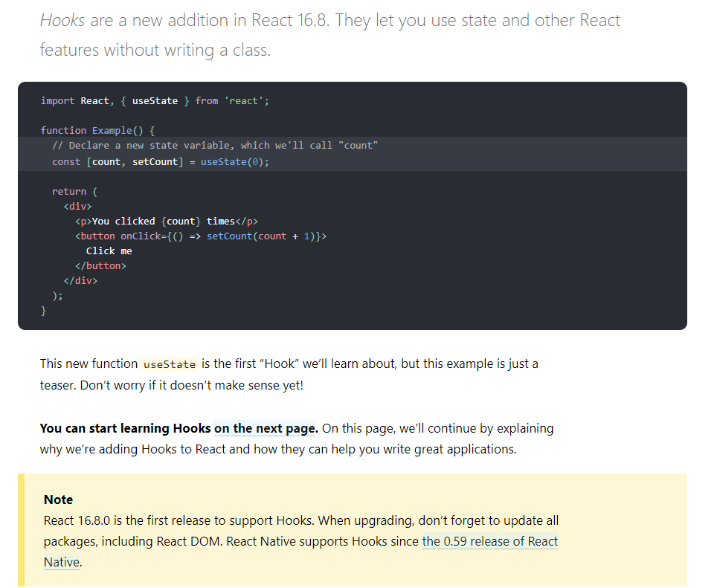717x588 pixels.
Task: Click the "React 16.8.0 is the first release" sentence
Action: pyautogui.click(x=179, y=520)
